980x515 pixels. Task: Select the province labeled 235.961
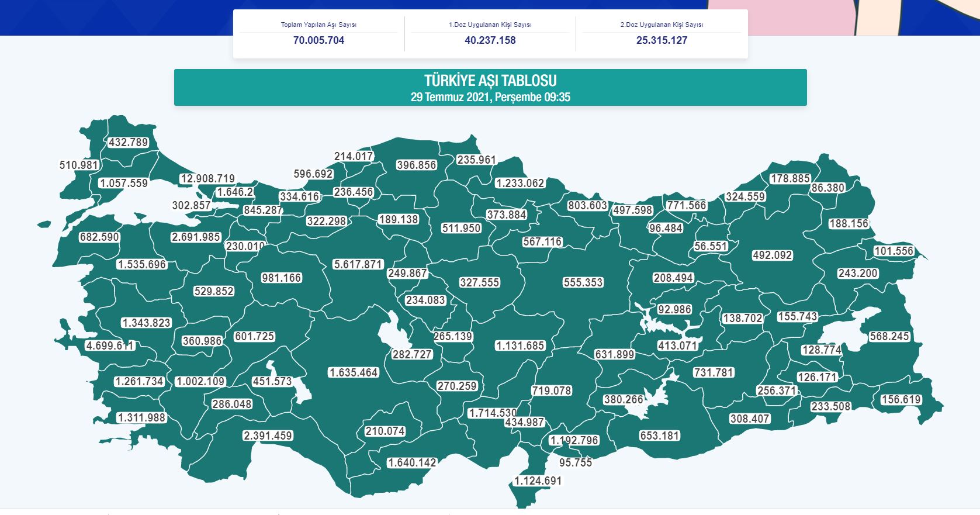pyautogui.click(x=476, y=160)
